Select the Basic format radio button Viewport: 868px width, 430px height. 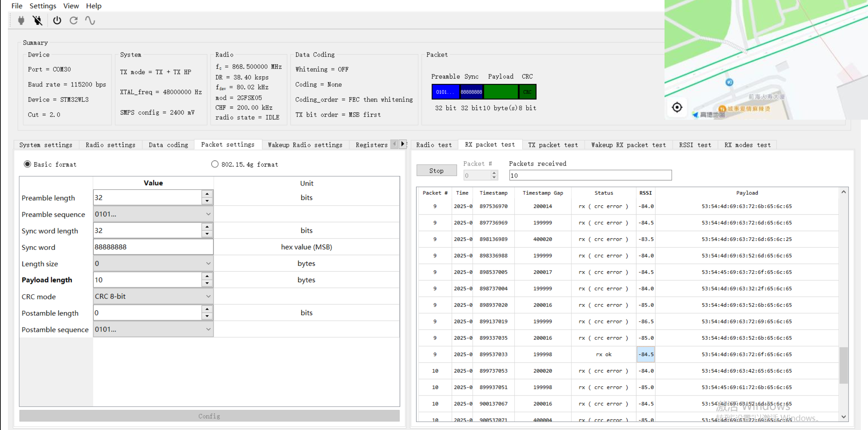tap(27, 164)
